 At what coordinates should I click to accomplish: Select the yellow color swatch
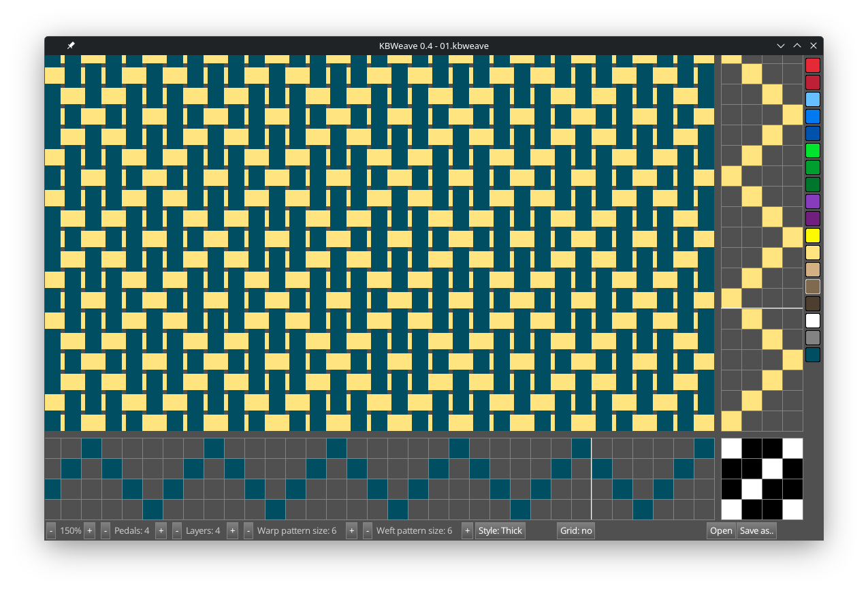(813, 235)
